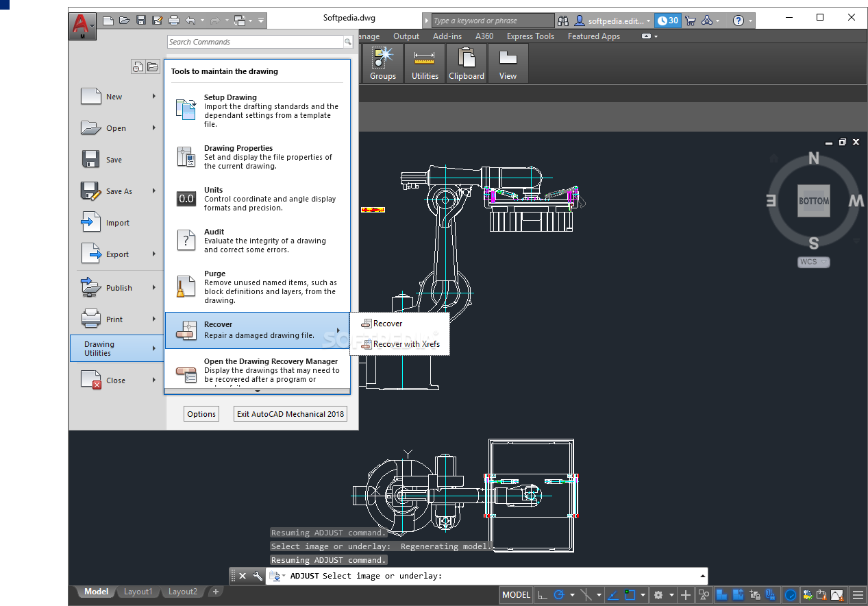Click the Workspace switching icon in quick access toolbar

239,21
